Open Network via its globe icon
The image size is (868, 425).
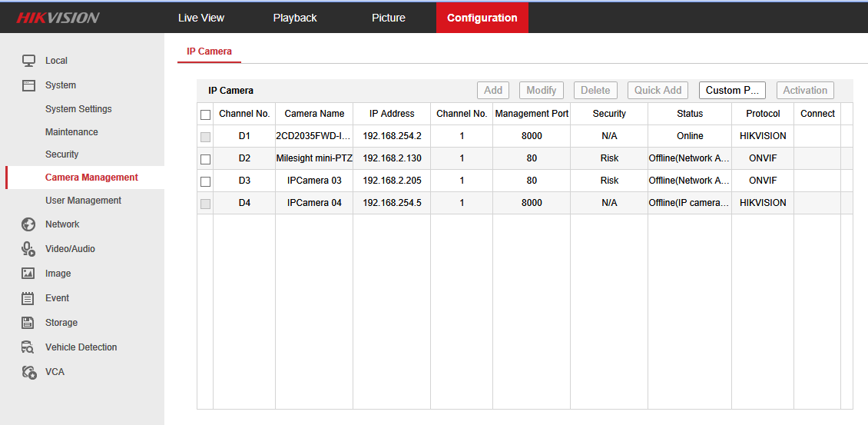tap(28, 224)
